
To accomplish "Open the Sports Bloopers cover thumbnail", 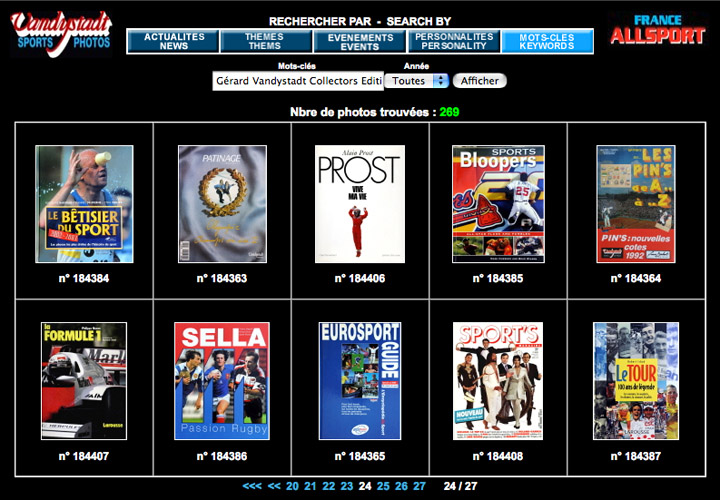I will [x=498, y=204].
